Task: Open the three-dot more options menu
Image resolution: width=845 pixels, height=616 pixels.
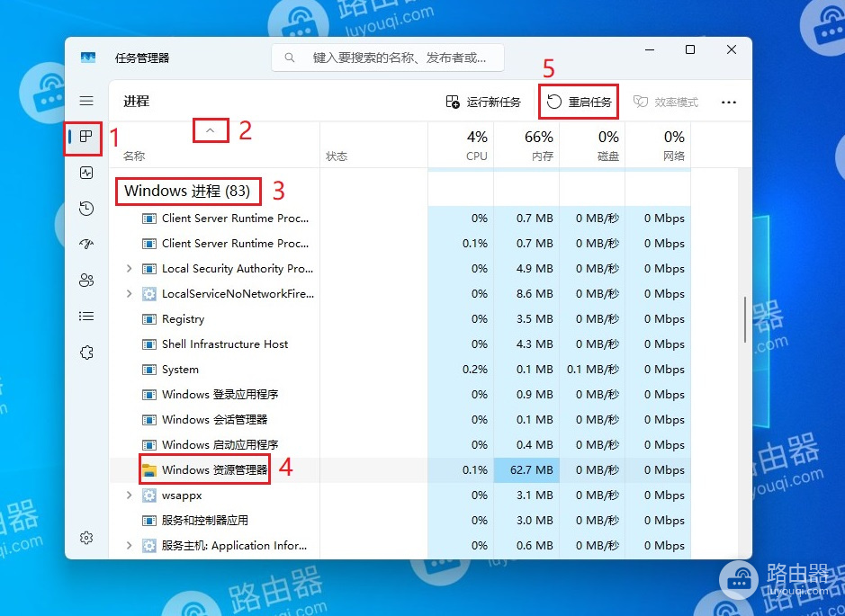Action: tap(729, 102)
